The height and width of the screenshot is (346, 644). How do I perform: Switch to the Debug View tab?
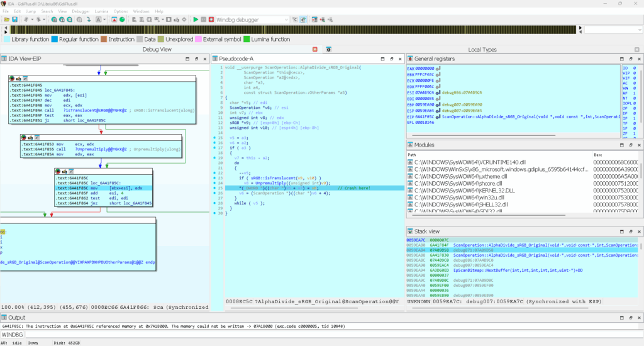coord(157,49)
